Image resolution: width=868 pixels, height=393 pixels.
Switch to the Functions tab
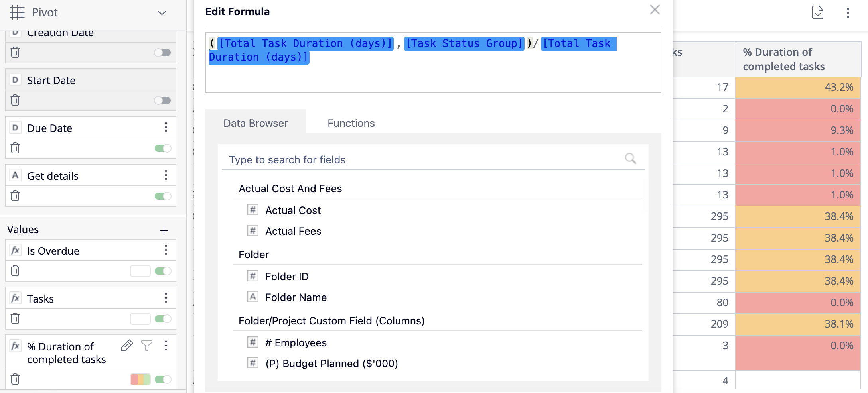pos(351,123)
